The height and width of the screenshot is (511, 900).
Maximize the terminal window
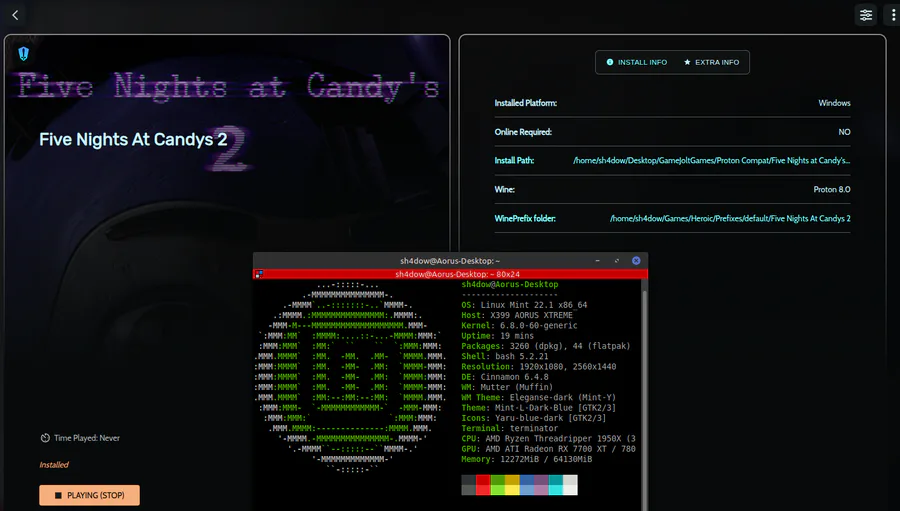tap(616, 261)
